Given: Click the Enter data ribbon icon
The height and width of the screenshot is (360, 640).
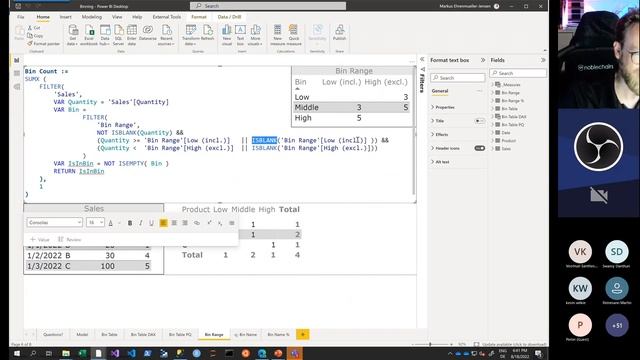Looking at the screenshot, I should click(x=131, y=35).
